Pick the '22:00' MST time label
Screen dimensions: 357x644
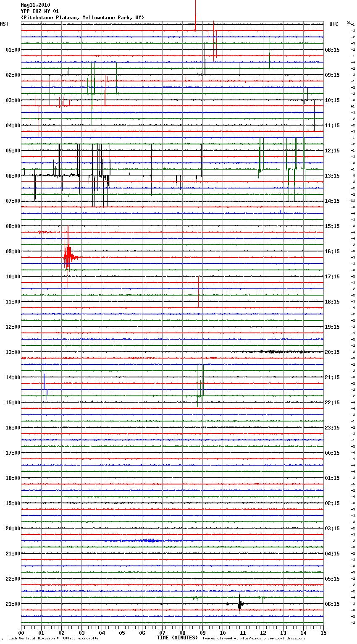pyautogui.click(x=13, y=579)
